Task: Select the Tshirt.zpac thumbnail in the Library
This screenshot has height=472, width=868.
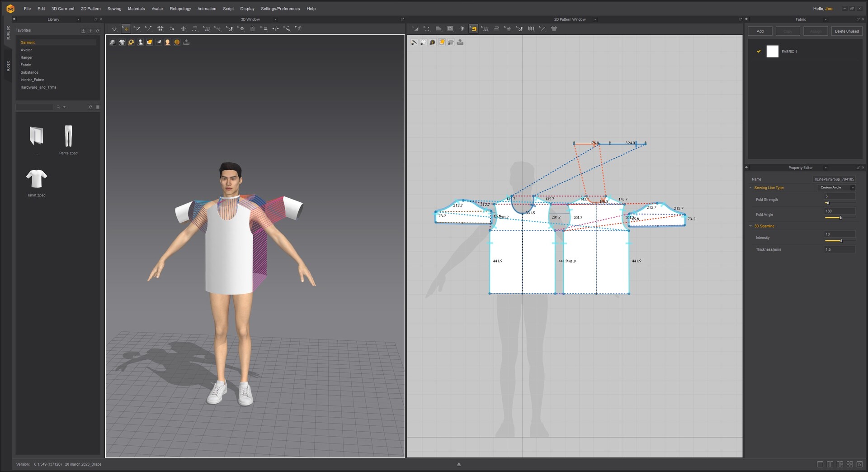Action: tap(36, 179)
